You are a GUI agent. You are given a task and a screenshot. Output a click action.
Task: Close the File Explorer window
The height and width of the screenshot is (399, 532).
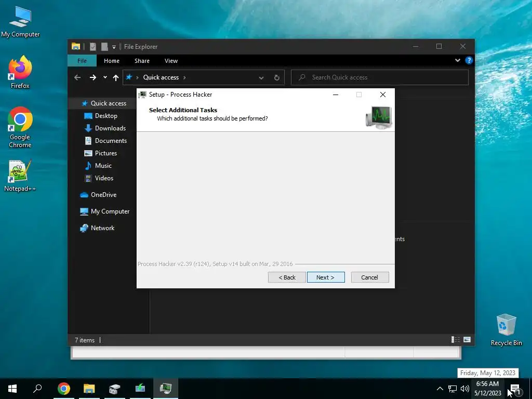[463, 46]
